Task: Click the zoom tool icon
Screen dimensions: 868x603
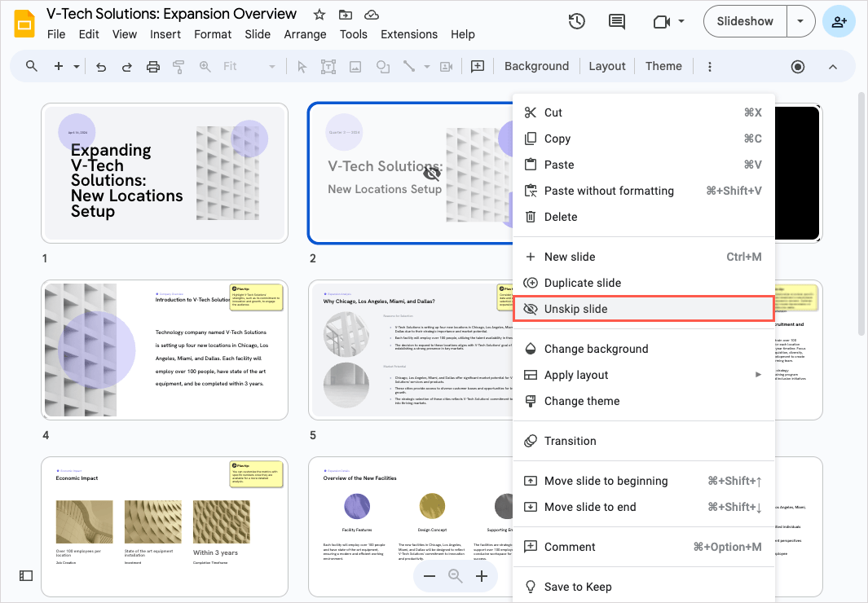Action: pyautogui.click(x=205, y=66)
